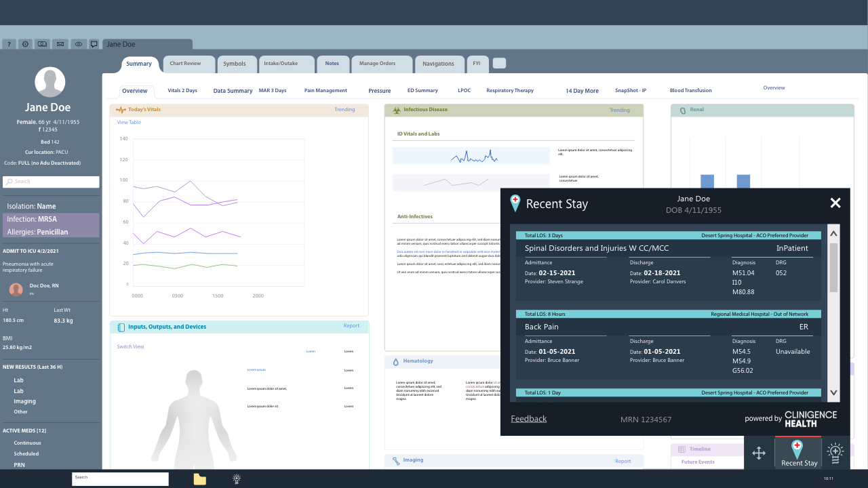
Task: Click the location pin in Recent Stay header
Action: pos(515,203)
